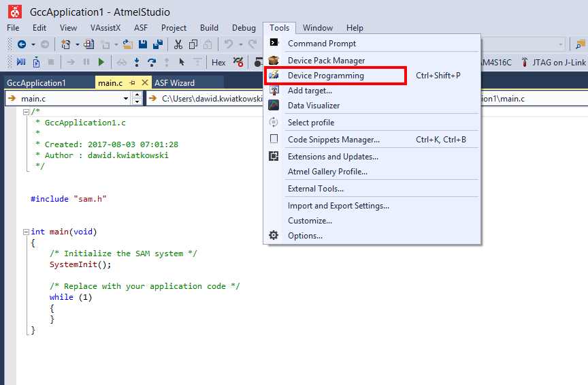Click the Navigate Backward arrow icon
The image size is (588, 385).
[22, 44]
